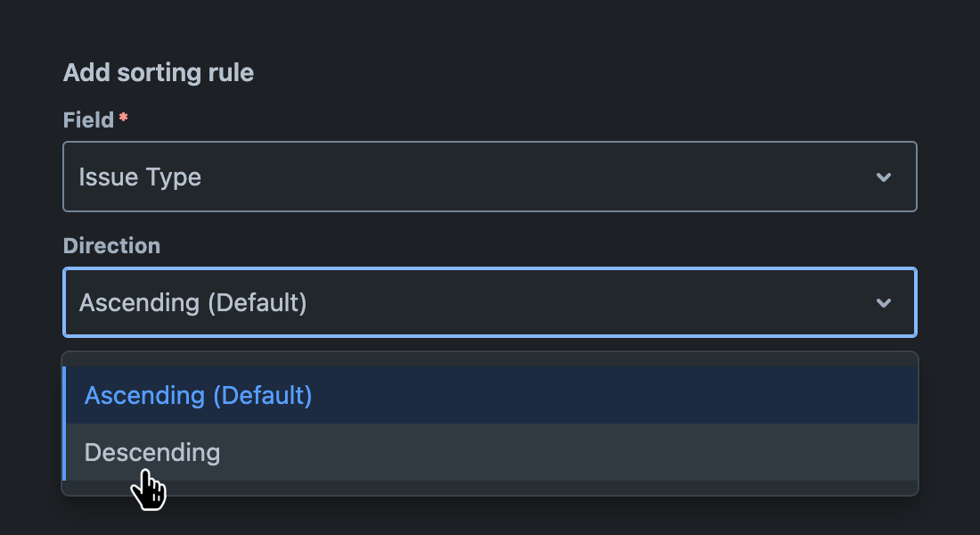The width and height of the screenshot is (980, 535).
Task: Click the blue selection bar beside Ascending
Action: 64,395
